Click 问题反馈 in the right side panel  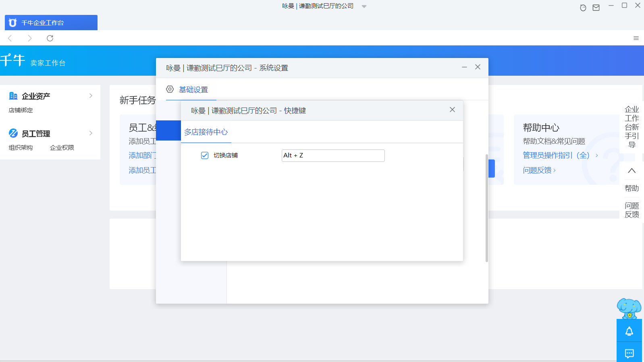632,210
